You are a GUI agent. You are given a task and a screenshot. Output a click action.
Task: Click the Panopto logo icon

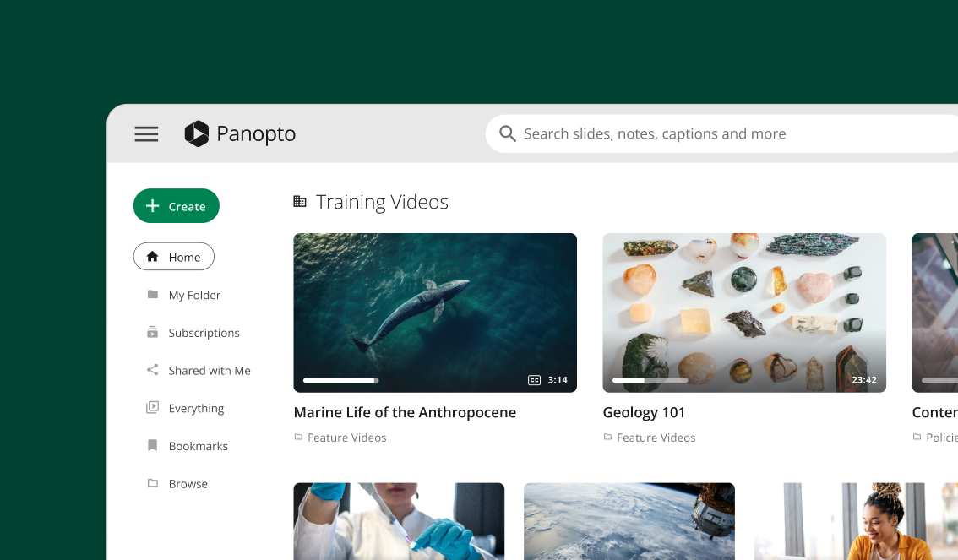click(x=196, y=133)
